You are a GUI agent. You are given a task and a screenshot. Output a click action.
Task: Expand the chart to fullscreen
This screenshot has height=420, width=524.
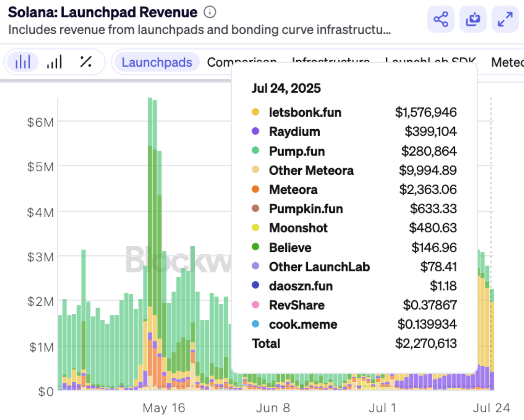pos(505,19)
